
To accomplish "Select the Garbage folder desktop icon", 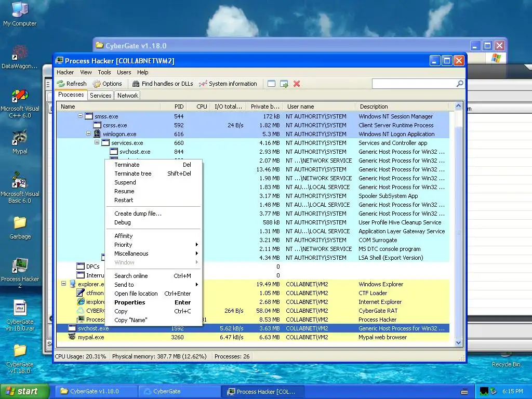I will pos(20,228).
